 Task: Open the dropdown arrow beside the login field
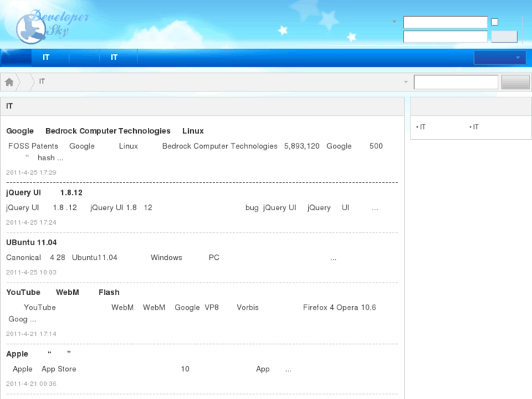tap(394, 22)
